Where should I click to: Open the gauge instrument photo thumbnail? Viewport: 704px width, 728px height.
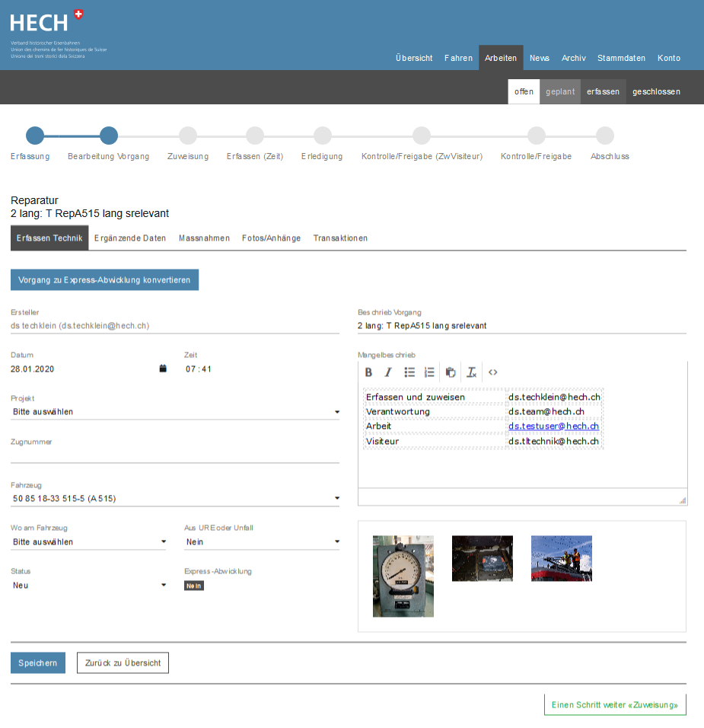[403, 576]
